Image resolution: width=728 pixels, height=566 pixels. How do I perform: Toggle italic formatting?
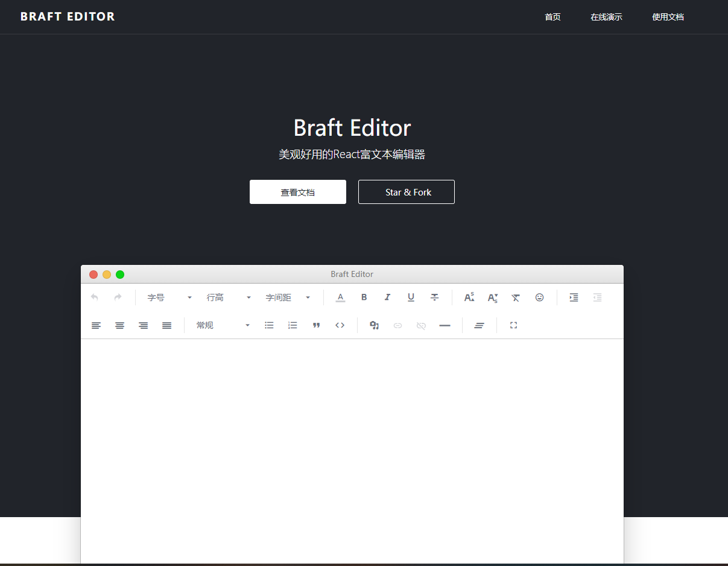[x=387, y=297]
